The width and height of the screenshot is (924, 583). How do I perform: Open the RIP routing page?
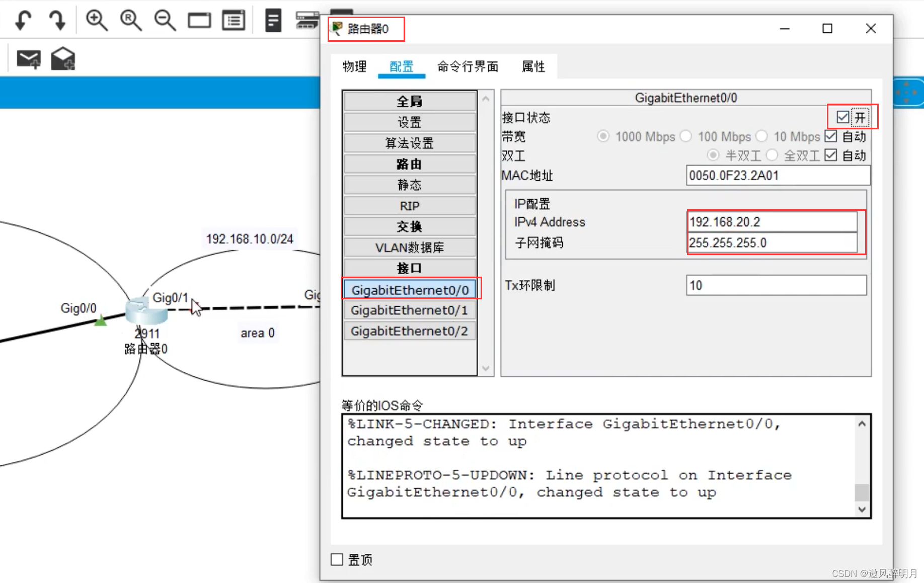[x=410, y=206]
